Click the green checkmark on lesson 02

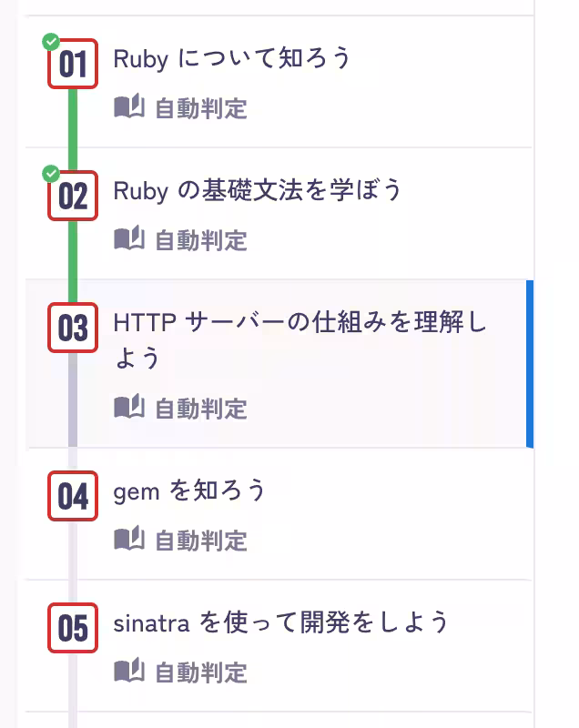click(50, 172)
